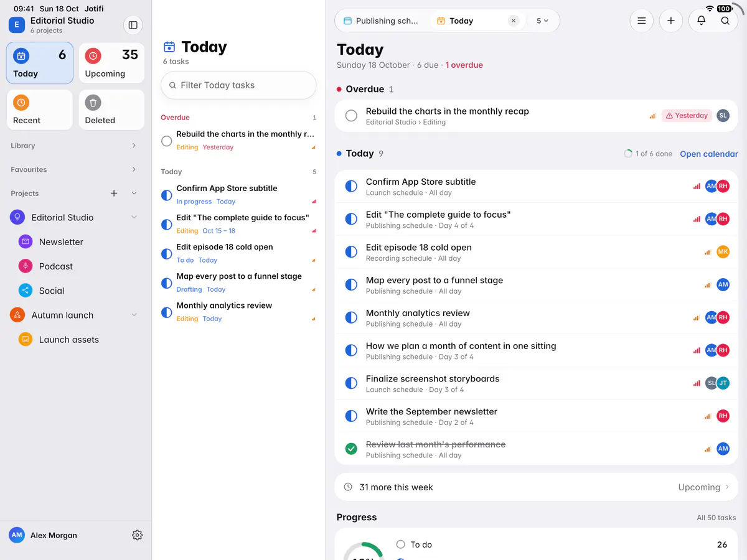Open the Newsletter project
Viewport: 747px width, 560px height.
coord(61,241)
